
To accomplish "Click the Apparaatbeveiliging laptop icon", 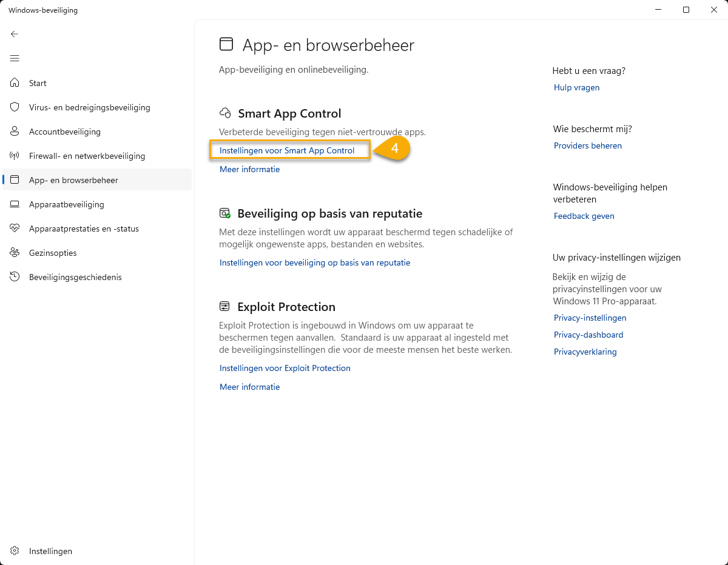I will 15,204.
